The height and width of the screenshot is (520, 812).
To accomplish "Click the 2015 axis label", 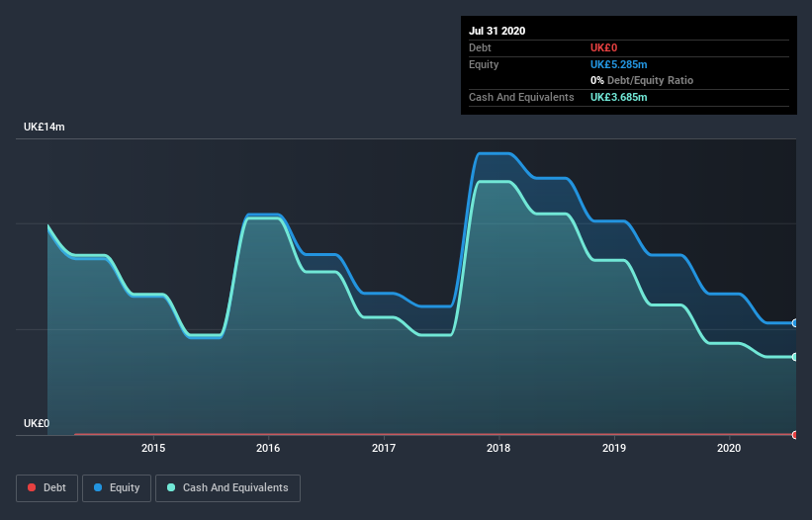I will tap(153, 448).
